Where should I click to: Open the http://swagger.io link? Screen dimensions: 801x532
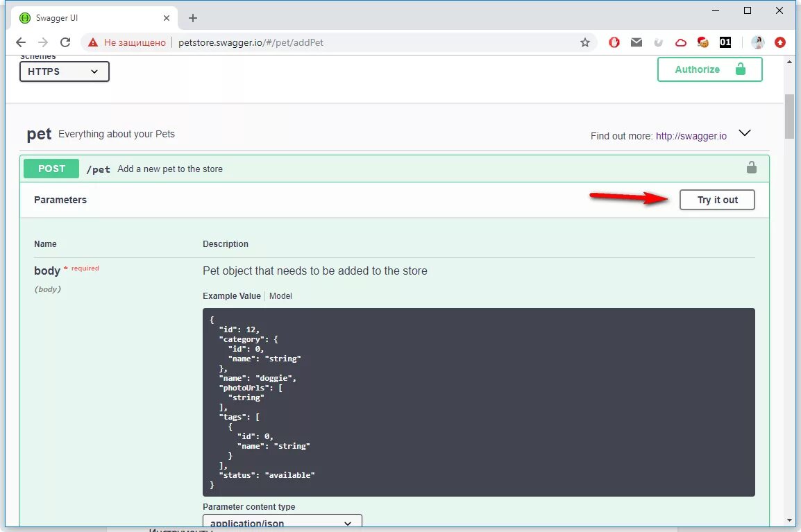point(691,136)
